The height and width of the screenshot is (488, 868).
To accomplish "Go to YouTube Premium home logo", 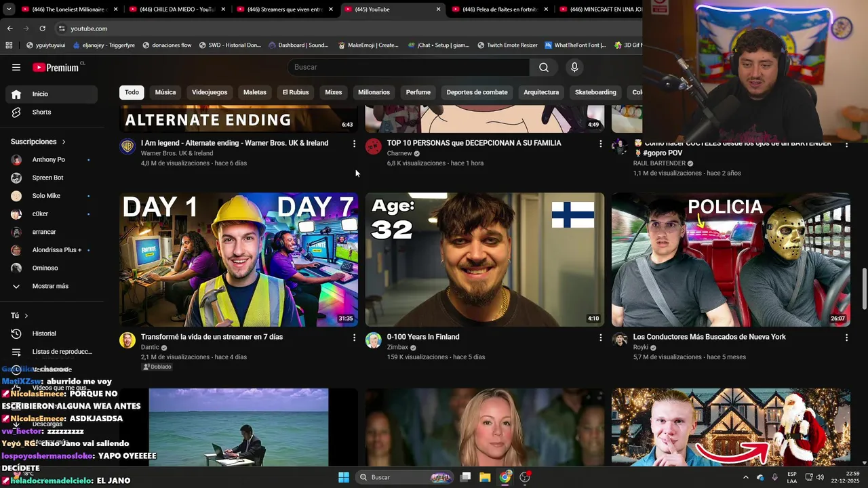I will [x=56, y=67].
